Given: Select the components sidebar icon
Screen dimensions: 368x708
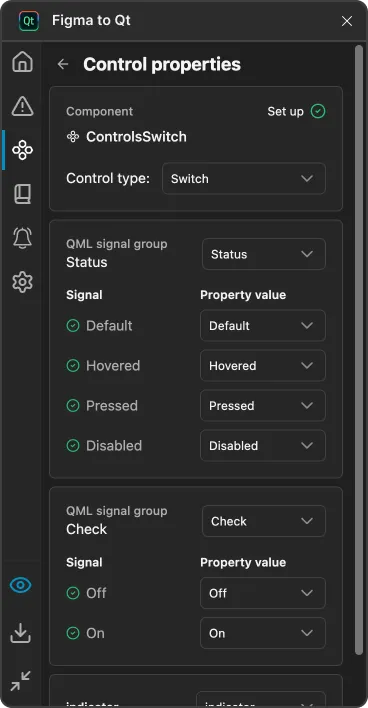Looking at the screenshot, I should click(23, 150).
